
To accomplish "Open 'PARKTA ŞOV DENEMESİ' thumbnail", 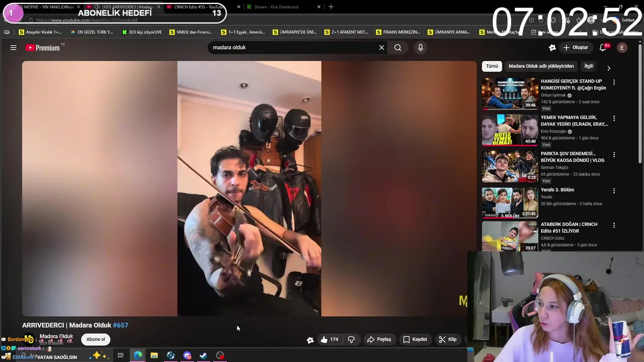I will pos(510,166).
